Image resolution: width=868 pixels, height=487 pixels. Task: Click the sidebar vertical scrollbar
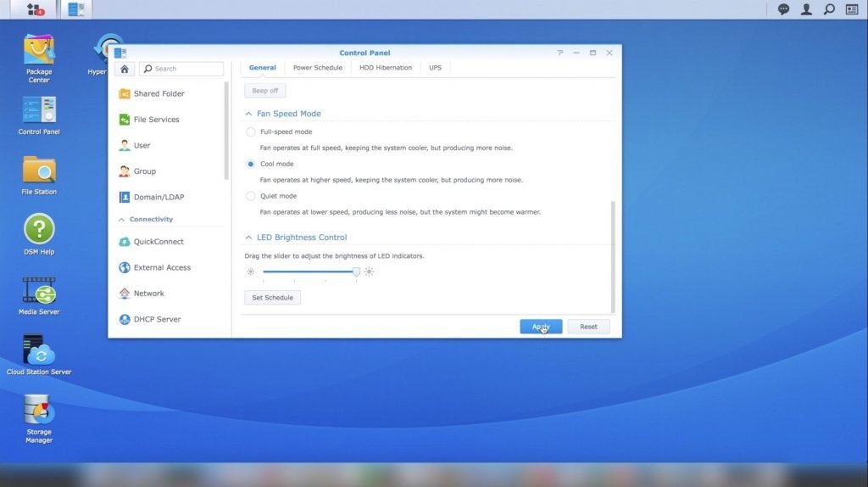[x=226, y=131]
